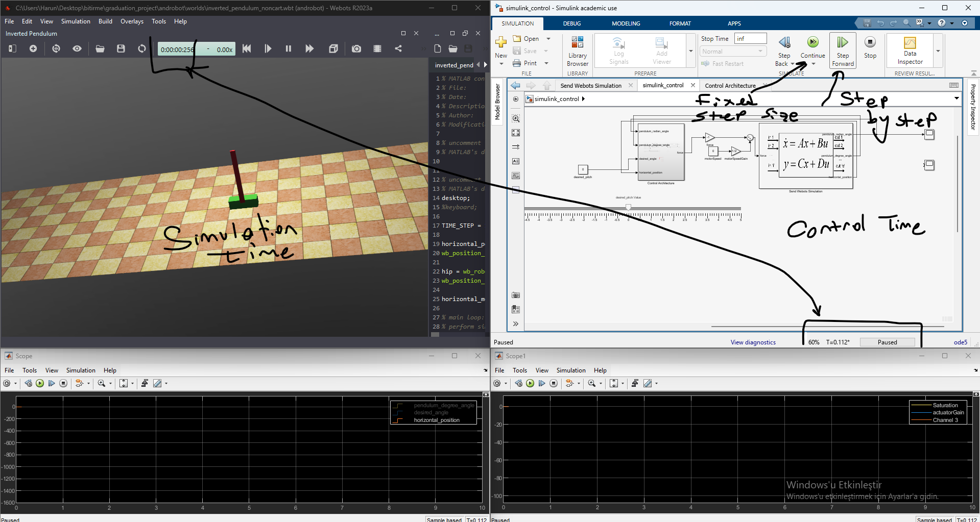Run Webots simulation in fast-forward mode

click(309, 48)
